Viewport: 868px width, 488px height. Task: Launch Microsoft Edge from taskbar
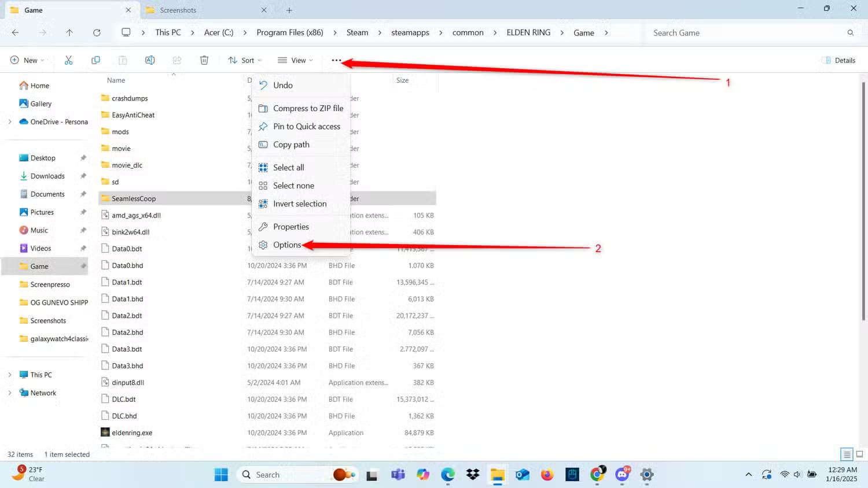(x=448, y=475)
